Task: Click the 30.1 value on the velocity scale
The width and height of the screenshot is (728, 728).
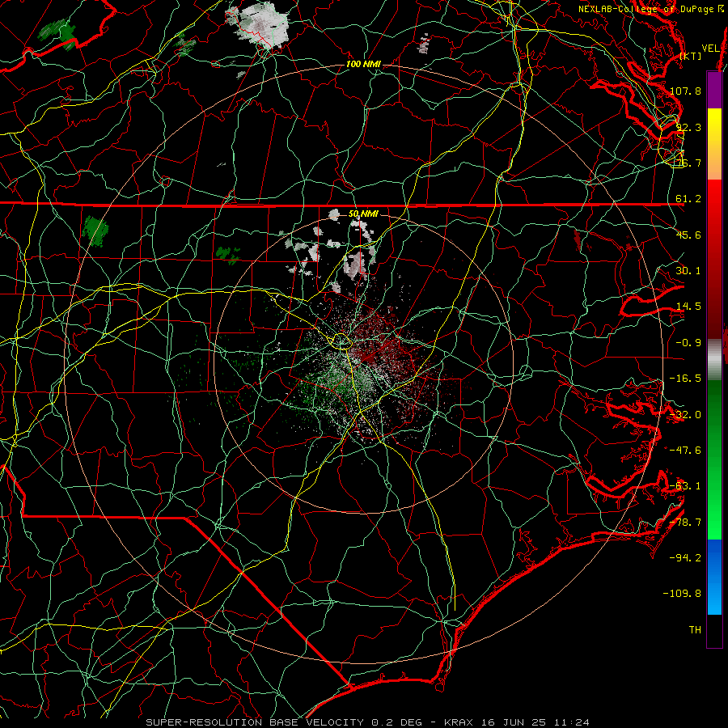Action: pyautogui.click(x=688, y=271)
